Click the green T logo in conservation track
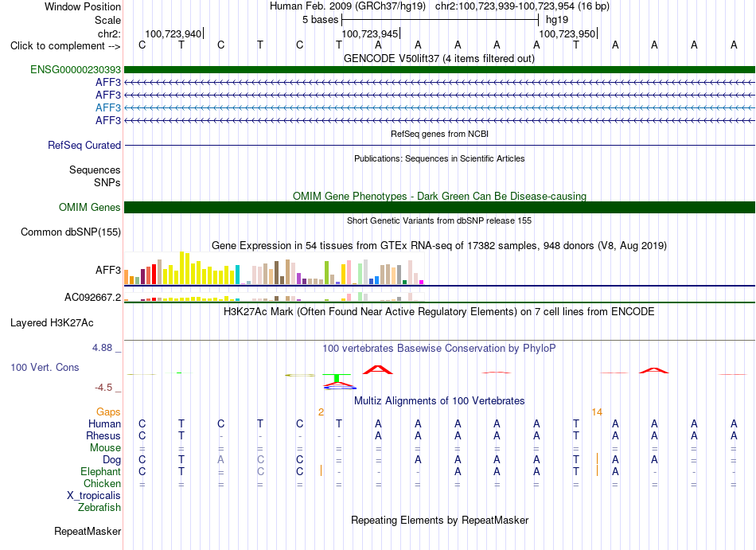The height and width of the screenshot is (550, 756). point(337,377)
